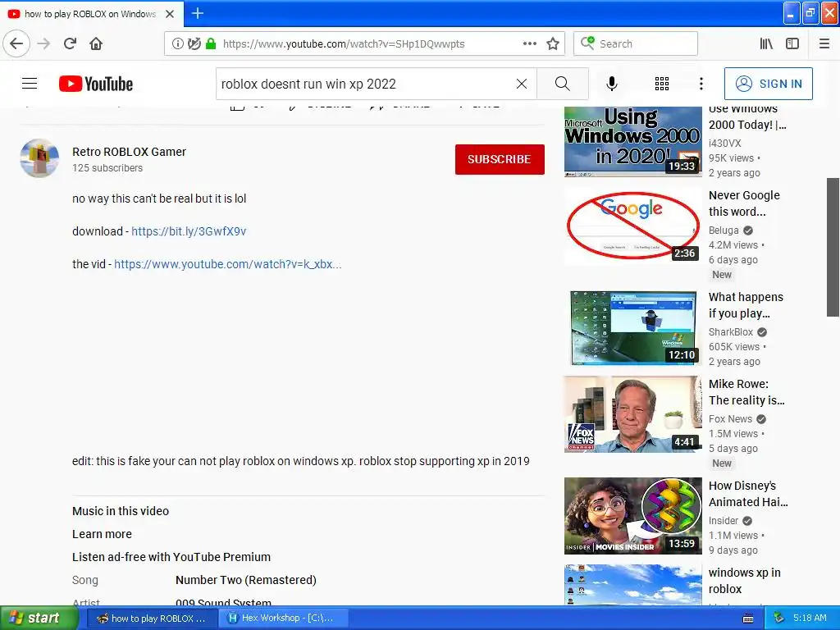Bookmark this page with the star icon
Screen dimensions: 840x630
click(x=553, y=43)
